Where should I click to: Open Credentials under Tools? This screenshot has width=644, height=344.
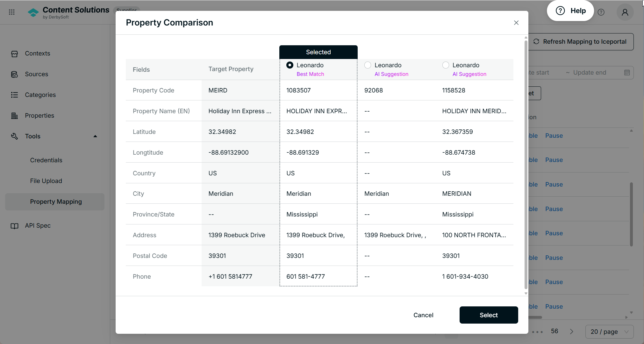(46, 160)
